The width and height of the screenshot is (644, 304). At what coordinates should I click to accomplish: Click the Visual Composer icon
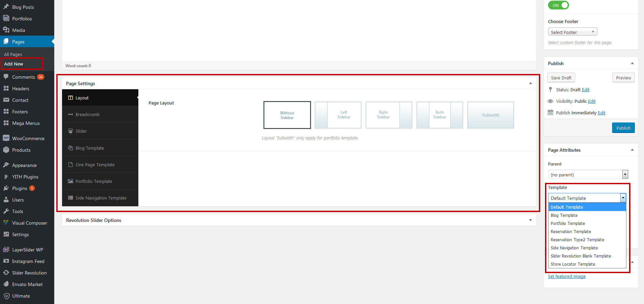6,223
